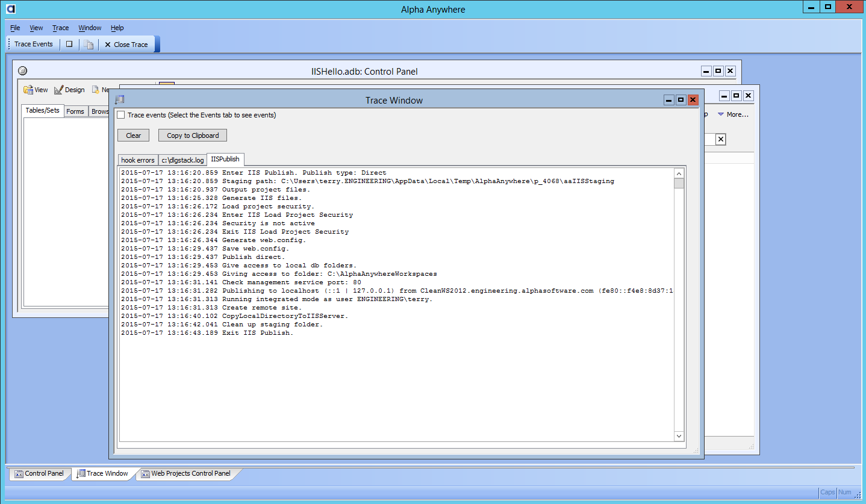Minimize the Trace Window
Image resolution: width=866 pixels, height=504 pixels.
[x=668, y=100]
